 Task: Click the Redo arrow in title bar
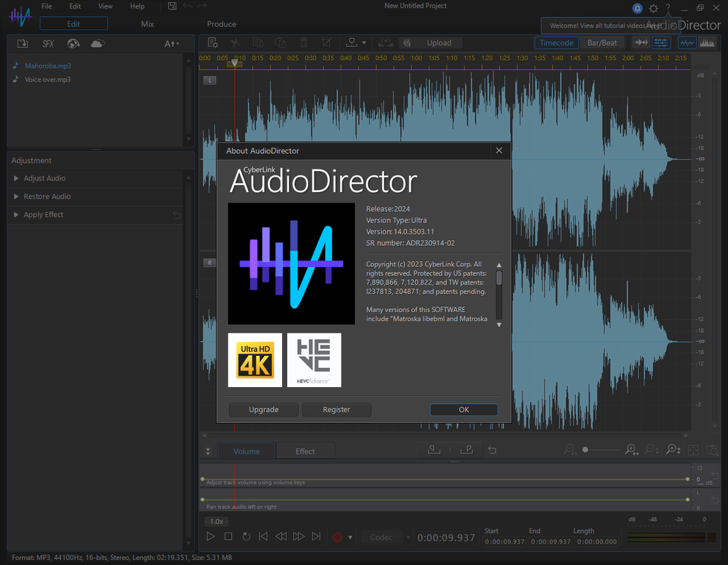pos(202,6)
